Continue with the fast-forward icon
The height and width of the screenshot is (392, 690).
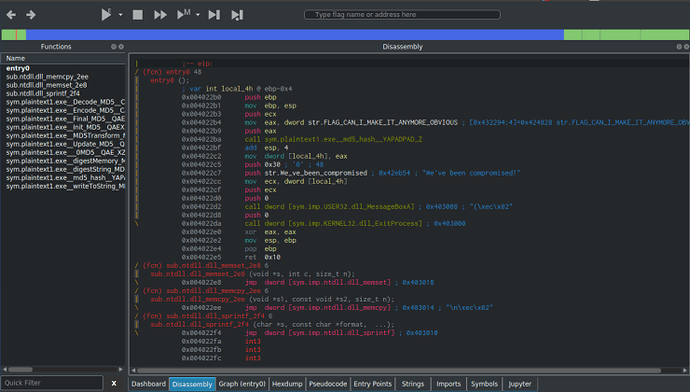coord(160,15)
